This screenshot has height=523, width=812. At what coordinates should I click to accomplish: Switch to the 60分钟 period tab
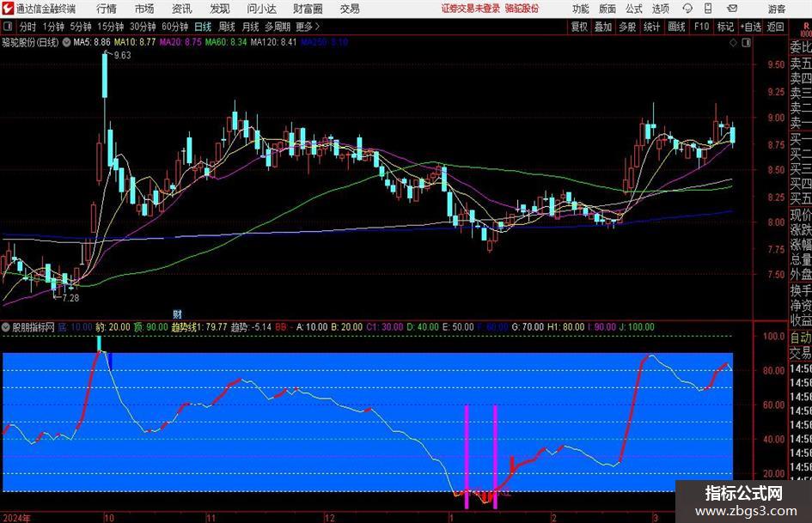click(175, 27)
